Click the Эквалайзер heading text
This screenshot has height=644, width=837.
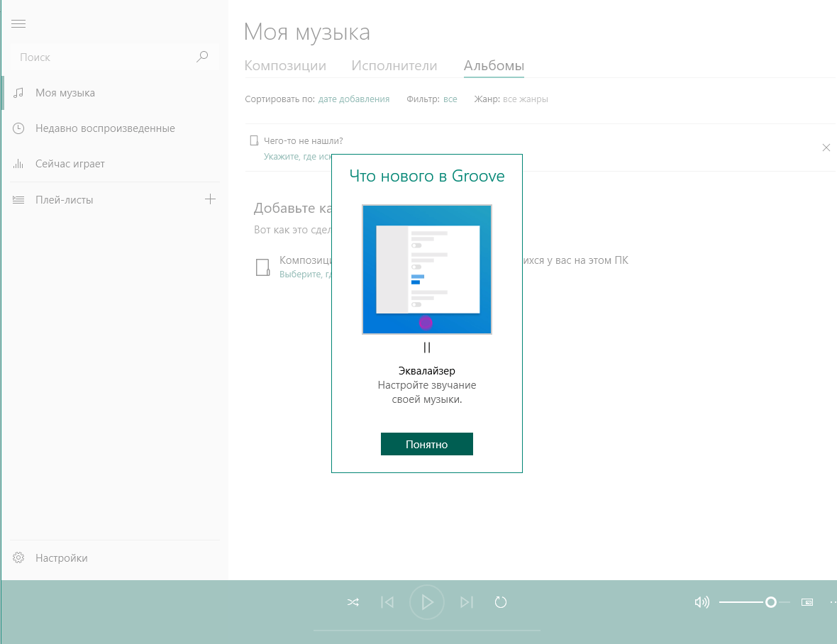coord(426,371)
